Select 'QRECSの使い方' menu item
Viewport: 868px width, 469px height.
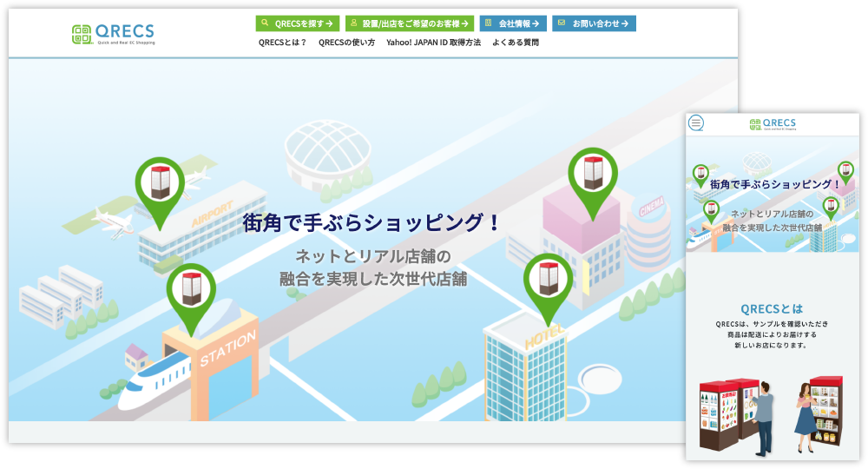(346, 42)
